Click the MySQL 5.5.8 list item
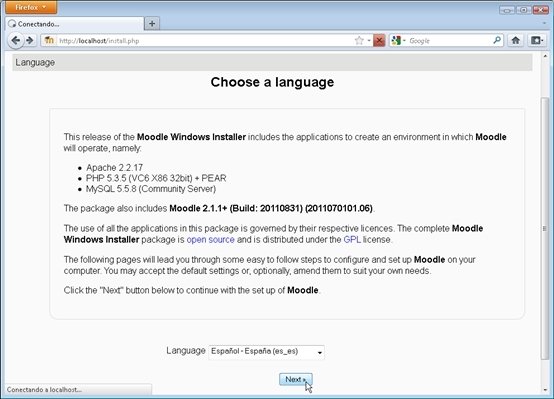Viewport: 554px width, 399px height. pyautogui.click(x=151, y=189)
